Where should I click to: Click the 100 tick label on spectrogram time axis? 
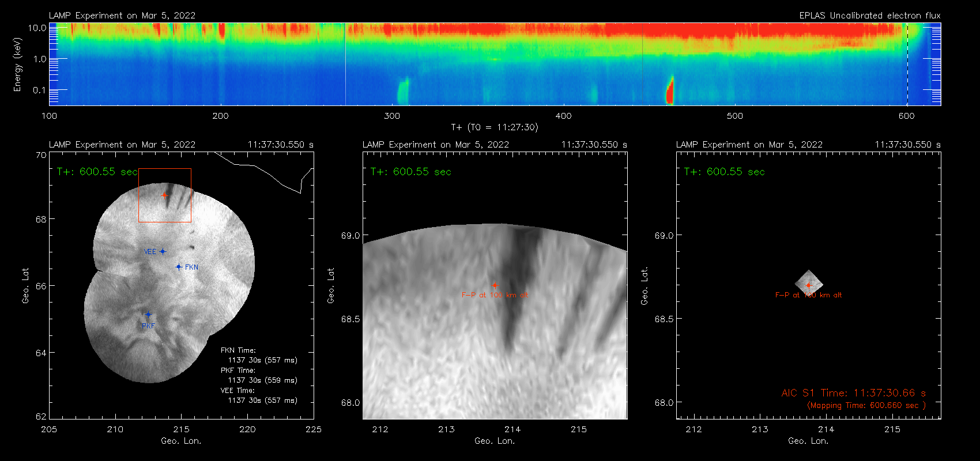pos(50,116)
